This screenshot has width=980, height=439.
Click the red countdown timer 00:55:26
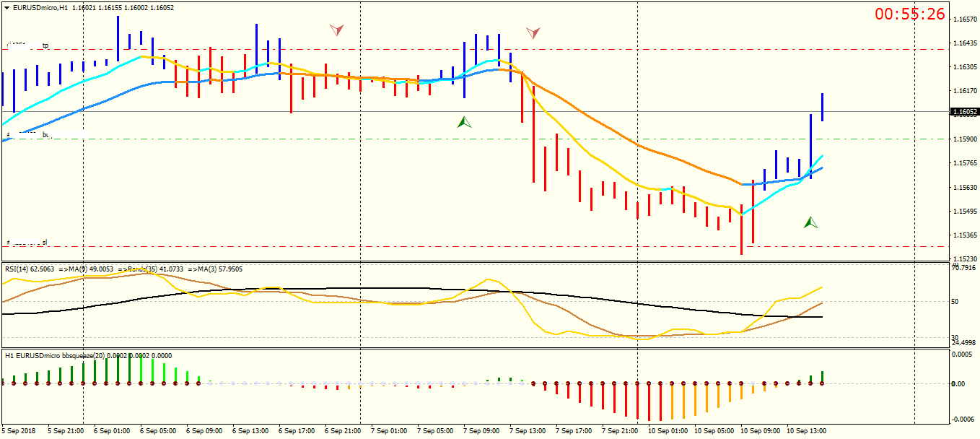click(910, 14)
